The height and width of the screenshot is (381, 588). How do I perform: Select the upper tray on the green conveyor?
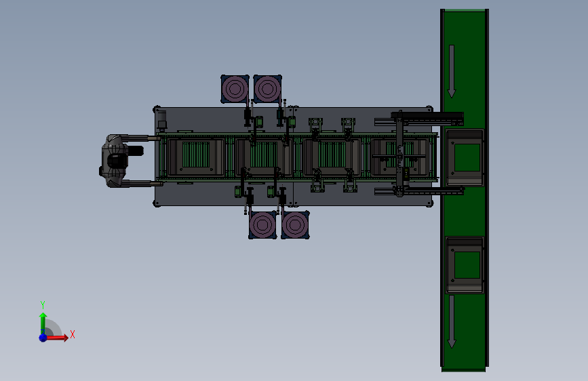[465, 157]
